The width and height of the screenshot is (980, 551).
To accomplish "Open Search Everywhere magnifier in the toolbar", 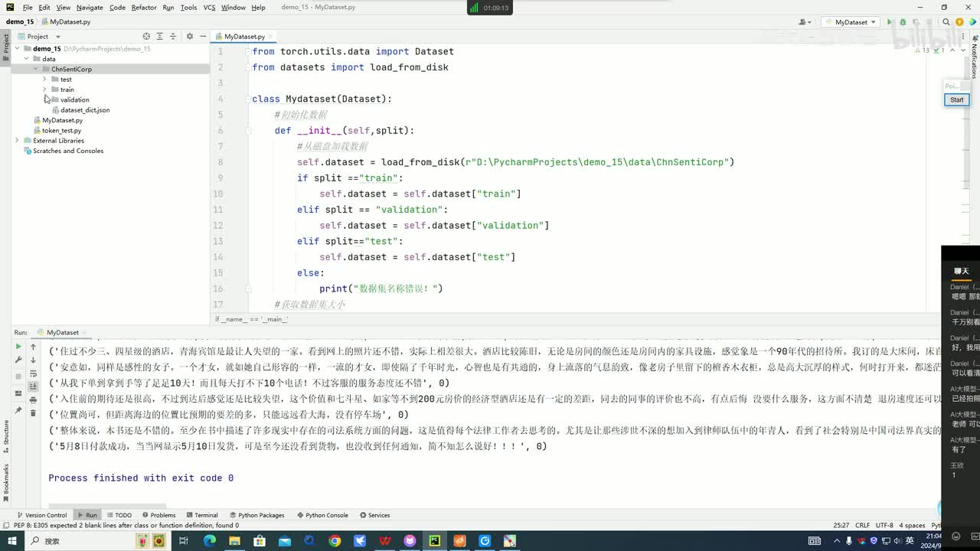I will tap(946, 22).
